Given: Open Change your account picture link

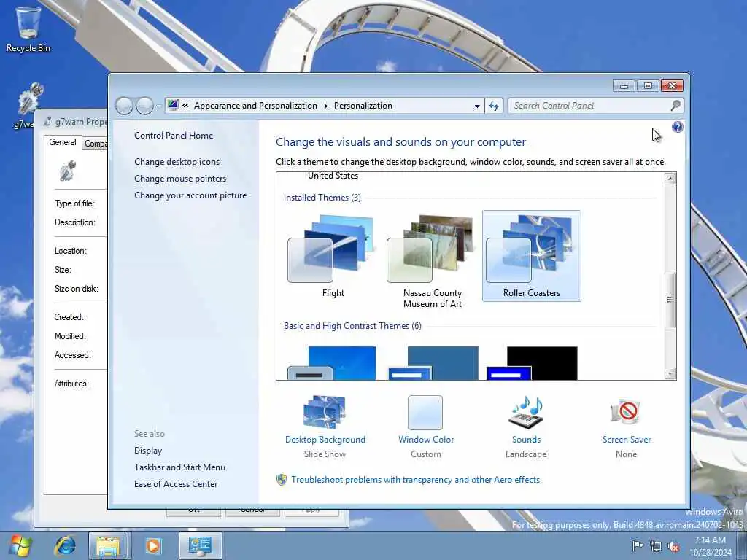Looking at the screenshot, I should coord(190,195).
